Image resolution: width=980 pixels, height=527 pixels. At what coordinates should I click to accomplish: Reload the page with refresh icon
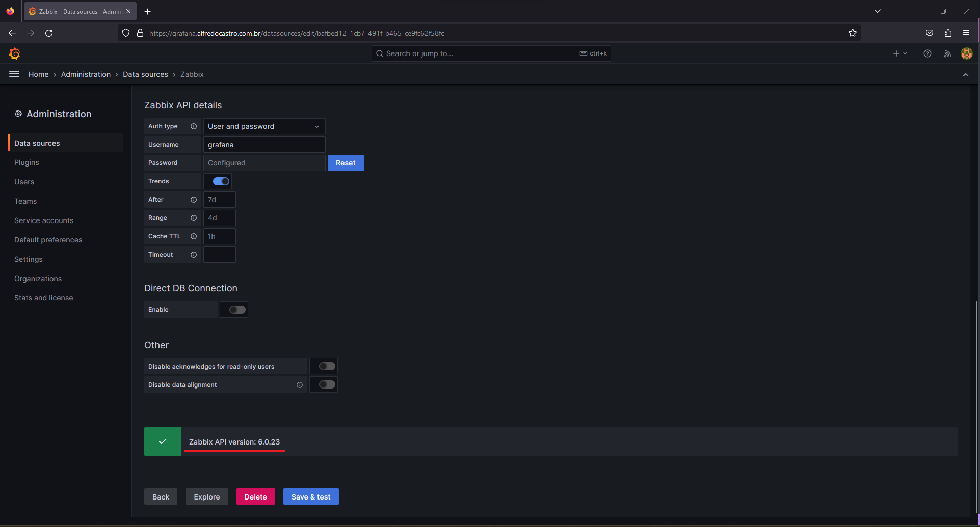[49, 33]
